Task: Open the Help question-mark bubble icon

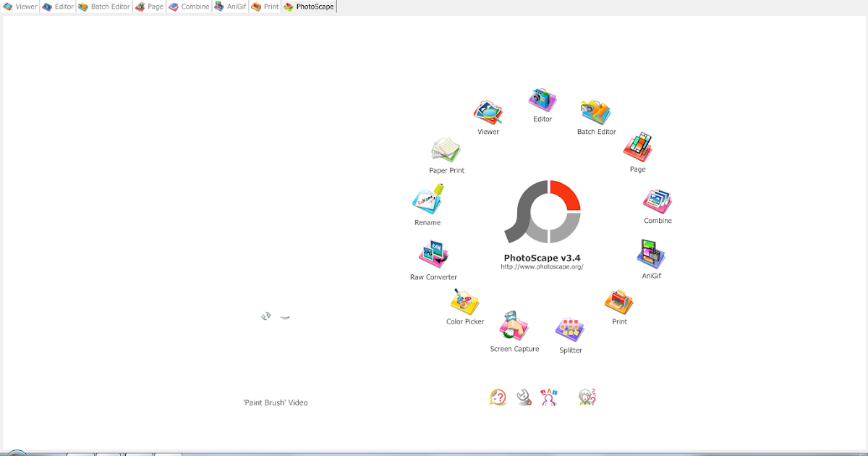Action: tap(498, 397)
